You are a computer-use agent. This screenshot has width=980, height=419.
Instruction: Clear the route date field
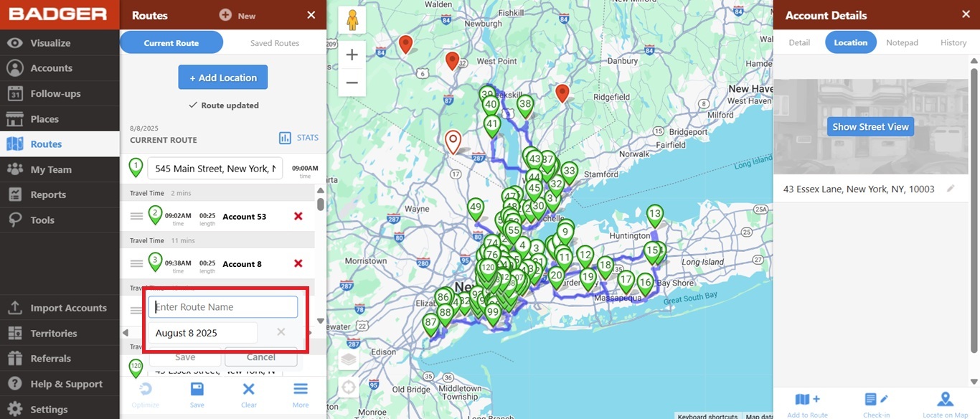click(x=281, y=332)
